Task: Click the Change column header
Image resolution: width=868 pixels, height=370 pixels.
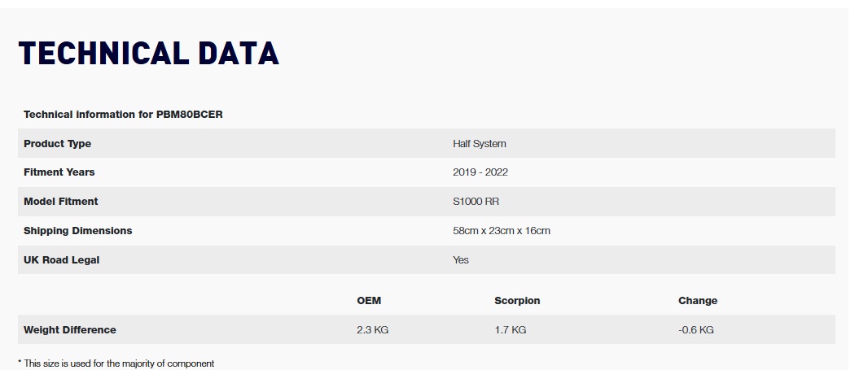Action: point(698,301)
